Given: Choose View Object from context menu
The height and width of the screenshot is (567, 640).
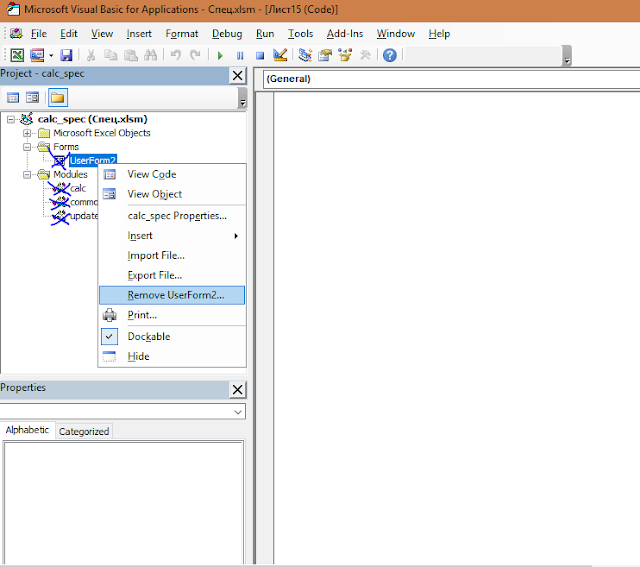Looking at the screenshot, I should (172, 194).
